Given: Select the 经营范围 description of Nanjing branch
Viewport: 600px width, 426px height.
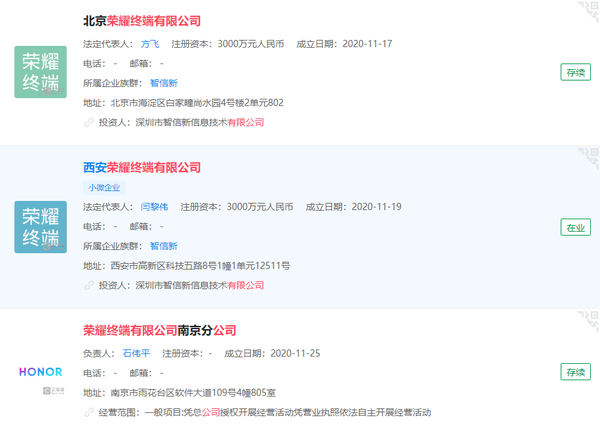Looking at the screenshot, I should coord(288,412).
